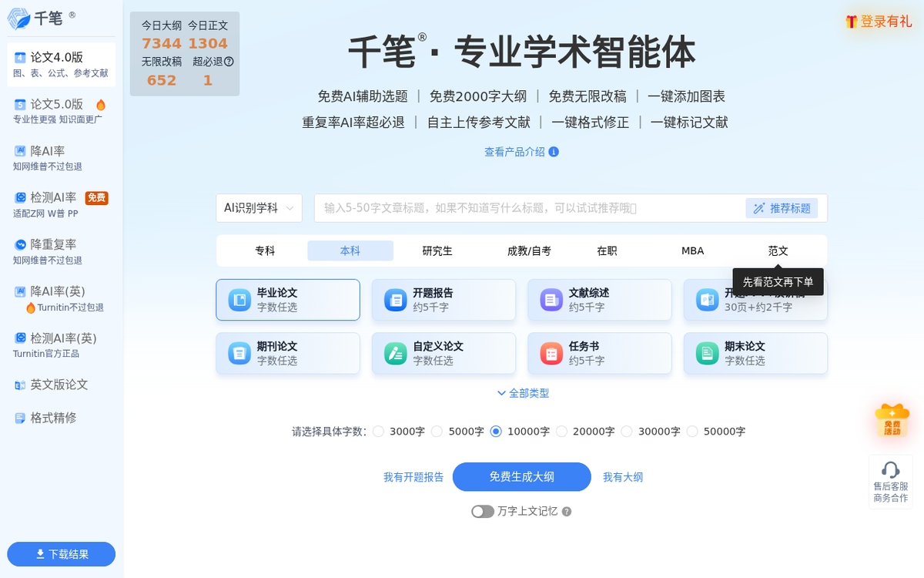Screen dimensions: 924x578
Task: Choose 20000字 word count radio
Action: (561, 432)
